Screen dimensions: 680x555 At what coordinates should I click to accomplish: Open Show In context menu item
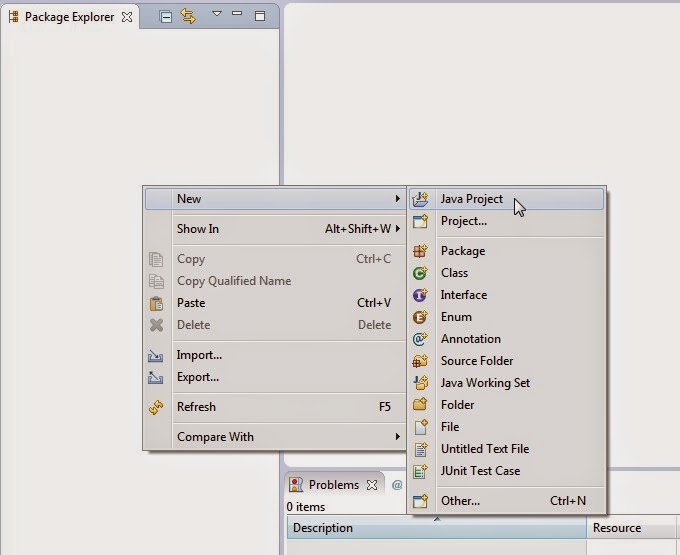(275, 229)
